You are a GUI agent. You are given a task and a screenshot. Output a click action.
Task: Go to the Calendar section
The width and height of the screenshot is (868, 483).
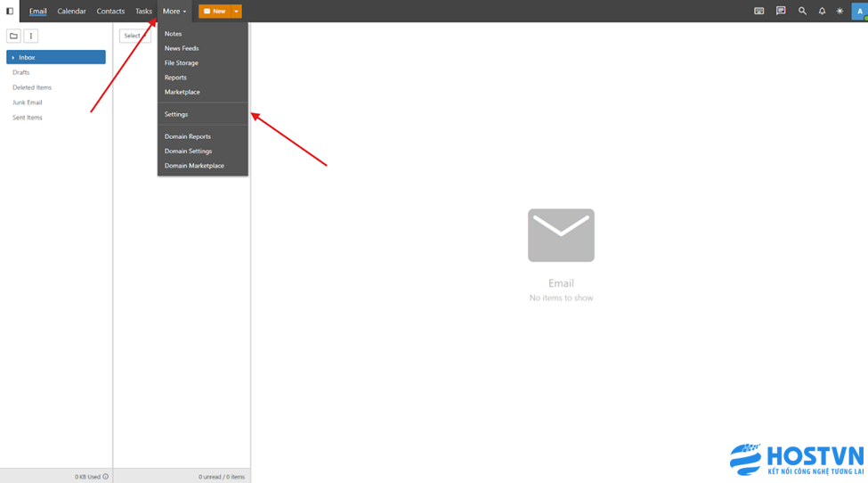coord(71,12)
